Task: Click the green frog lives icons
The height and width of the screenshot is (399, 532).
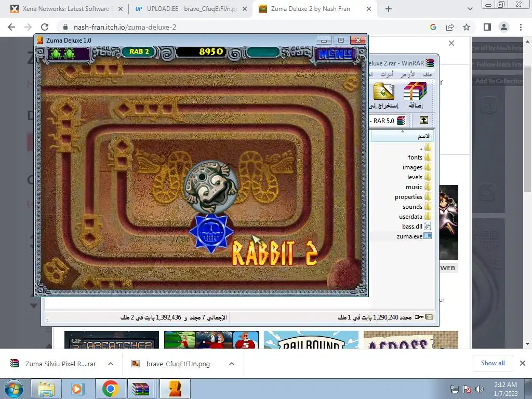Action: click(x=62, y=54)
